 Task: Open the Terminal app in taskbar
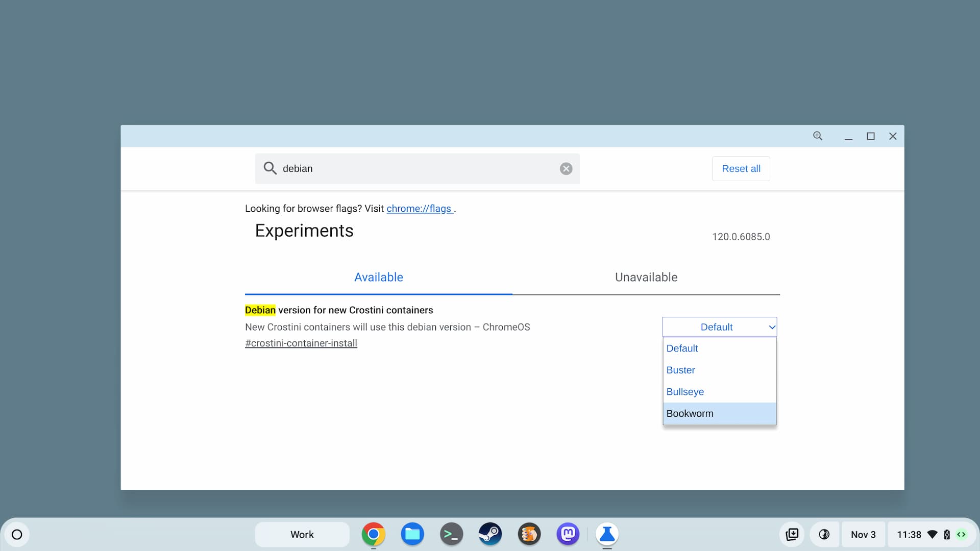[452, 534]
